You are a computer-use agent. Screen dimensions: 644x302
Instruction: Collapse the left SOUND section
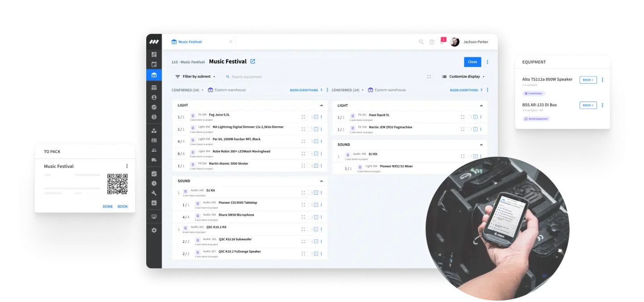point(321,181)
